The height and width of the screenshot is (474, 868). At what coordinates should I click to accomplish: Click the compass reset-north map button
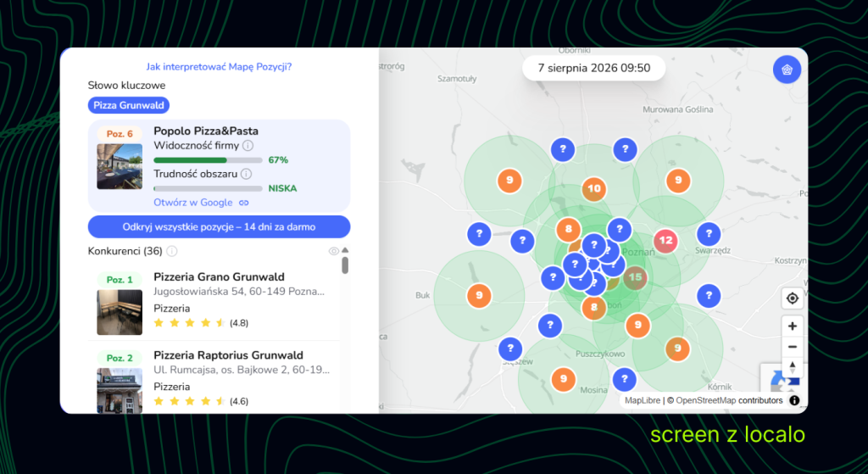(793, 367)
